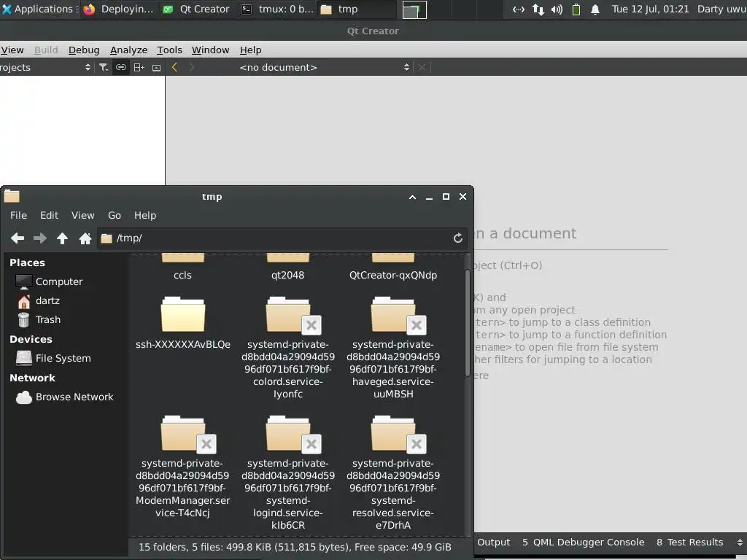
Task: Select the colord.service-lyonfc folder
Action: click(x=287, y=348)
